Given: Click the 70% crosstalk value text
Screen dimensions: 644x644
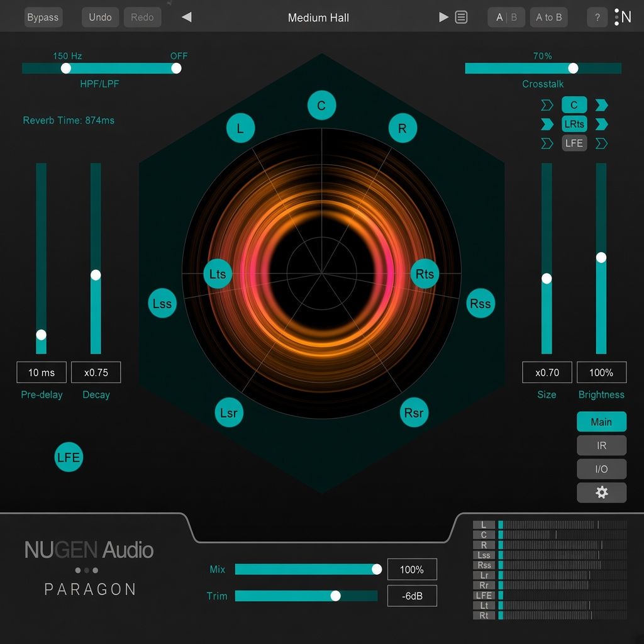Looking at the screenshot, I should tap(543, 56).
